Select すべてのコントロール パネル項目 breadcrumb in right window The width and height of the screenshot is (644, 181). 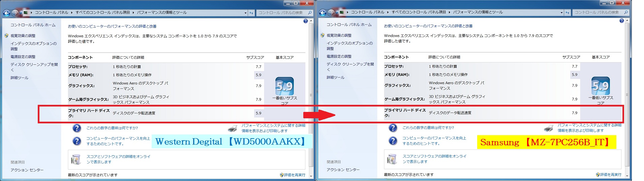pyautogui.click(x=419, y=12)
